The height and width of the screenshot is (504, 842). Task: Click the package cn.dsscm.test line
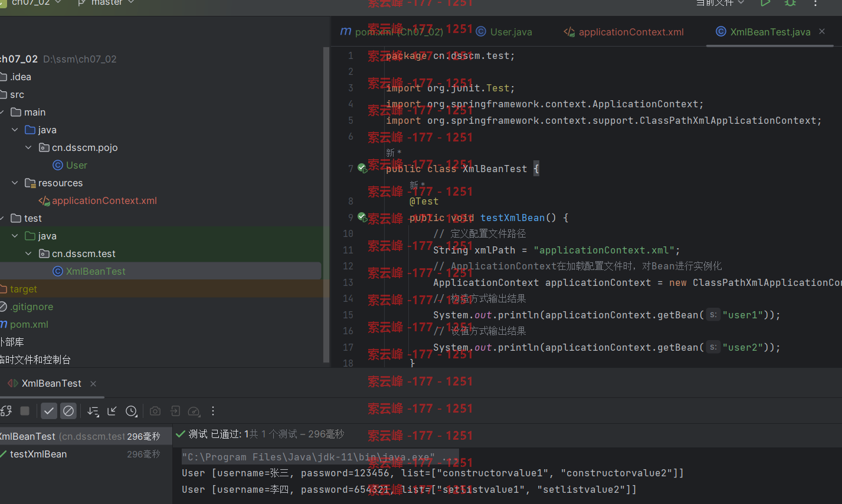point(450,55)
